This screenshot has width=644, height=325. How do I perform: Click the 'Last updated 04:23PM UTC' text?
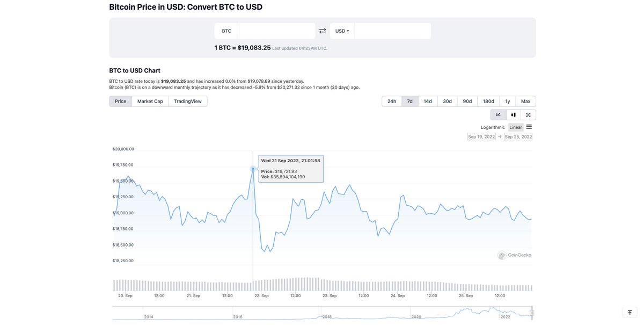(x=299, y=48)
